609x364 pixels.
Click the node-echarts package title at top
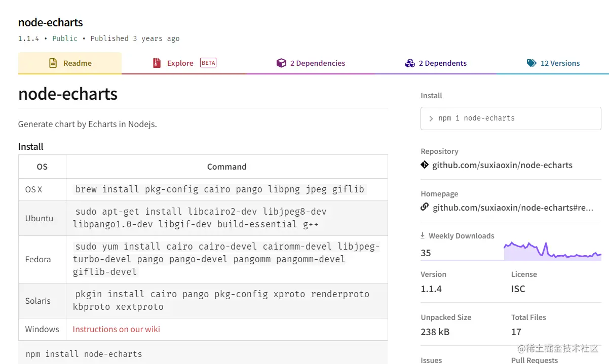[51, 22]
